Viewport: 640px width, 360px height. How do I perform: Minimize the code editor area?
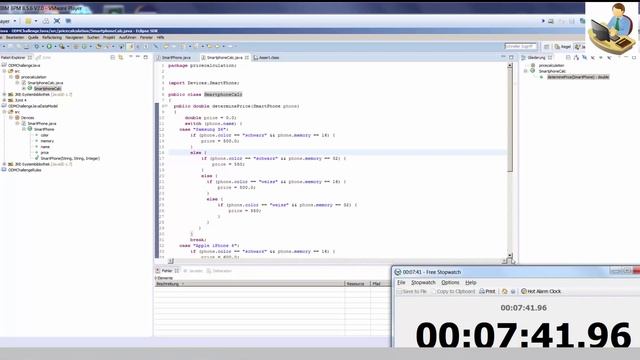tap(503, 58)
